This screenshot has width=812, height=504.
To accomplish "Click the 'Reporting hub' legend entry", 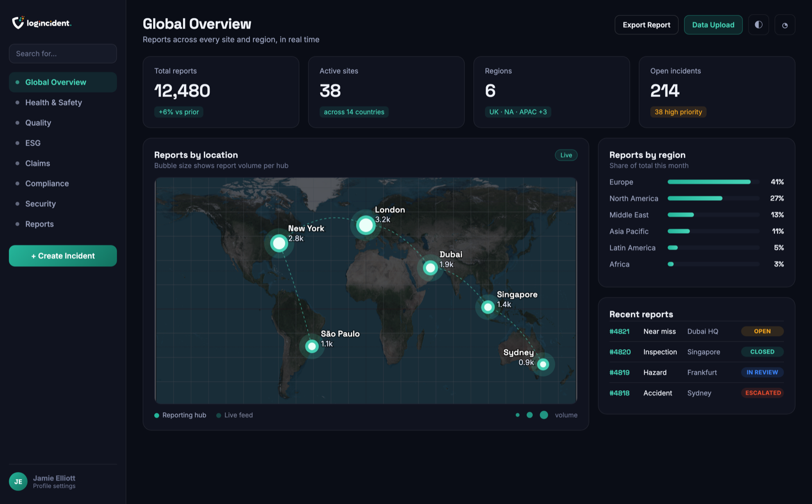I will coord(180,415).
